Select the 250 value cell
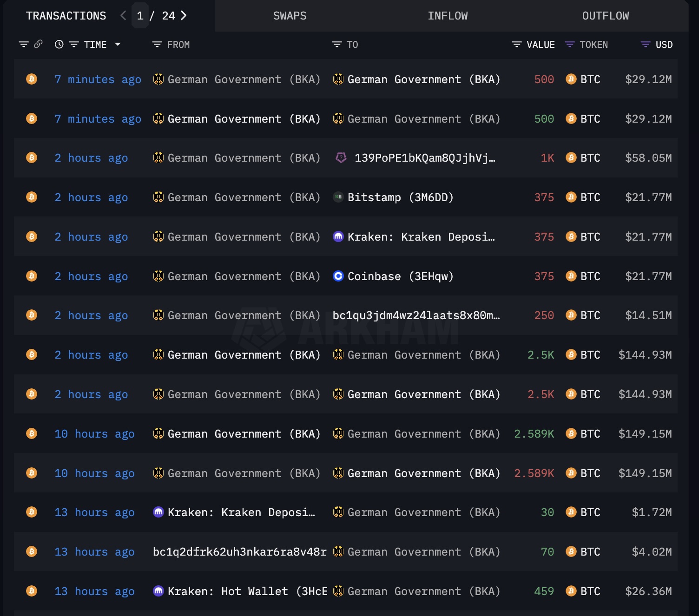The image size is (699, 616). tap(544, 315)
